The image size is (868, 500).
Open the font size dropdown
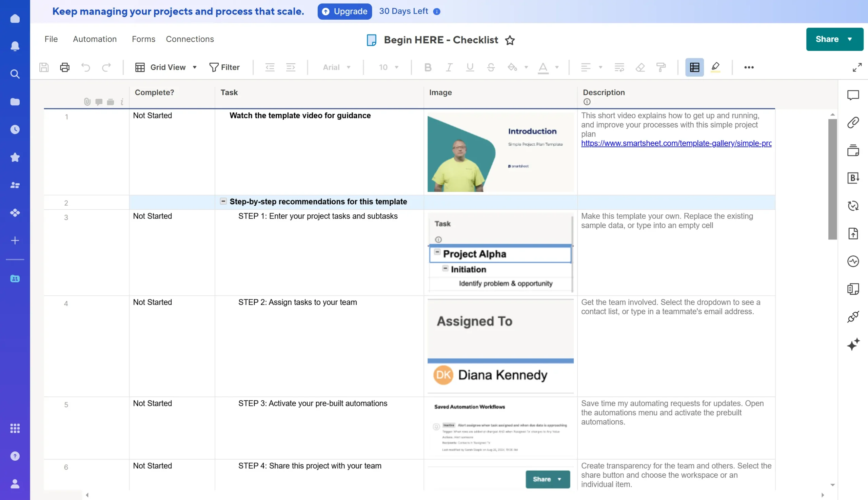coord(388,67)
